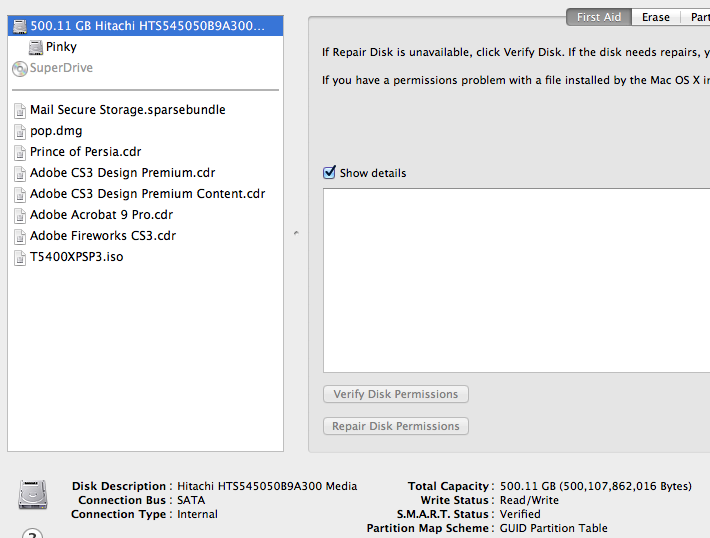This screenshot has height=538, width=710.
Task: Click the Adobe Acrobat 9 Pro.cdr icon
Action: click(x=20, y=215)
